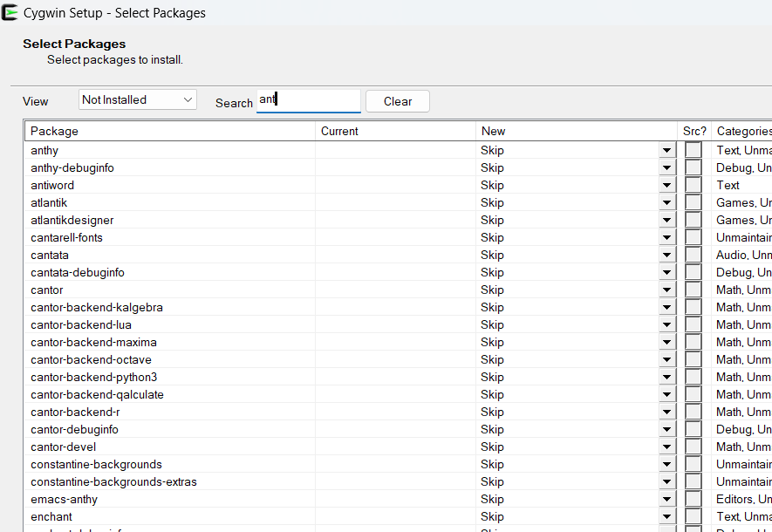Open the Skip dropdown for atlantik
The width and height of the screenshot is (772, 532).
(x=666, y=202)
